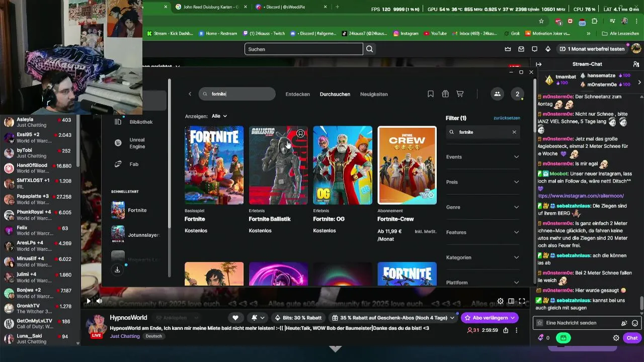Open the Alle Lesezeichen bookmarks folder
This screenshot has height=362, width=644.
(x=620, y=33)
